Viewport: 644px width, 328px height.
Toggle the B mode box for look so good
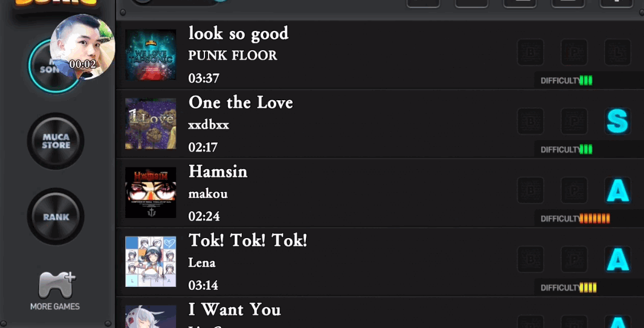(530, 52)
